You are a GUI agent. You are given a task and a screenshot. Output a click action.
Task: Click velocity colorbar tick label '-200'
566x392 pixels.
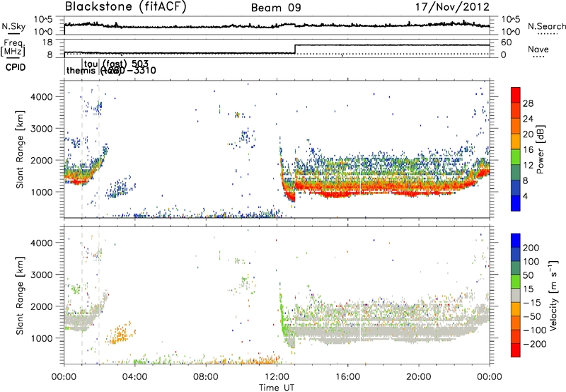click(x=535, y=344)
